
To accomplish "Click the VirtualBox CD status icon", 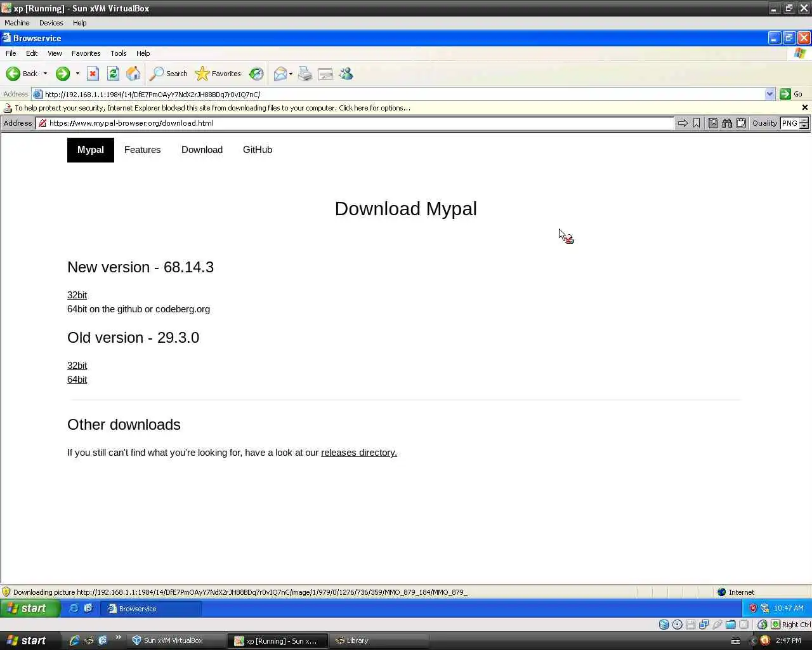I will tap(678, 625).
